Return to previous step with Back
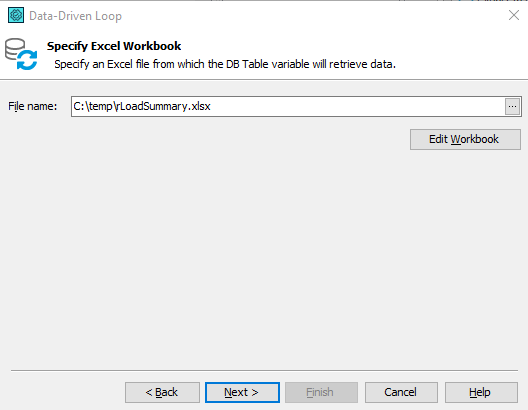This screenshot has width=528, height=410. coord(162,392)
